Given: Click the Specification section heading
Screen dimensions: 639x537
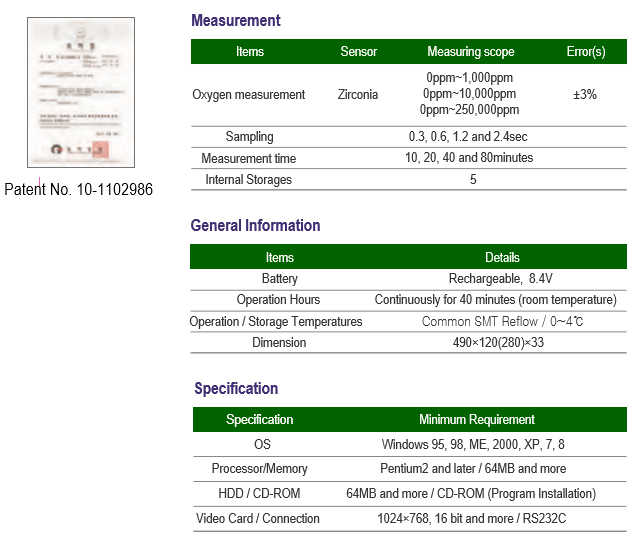Looking at the screenshot, I should coord(236,388).
